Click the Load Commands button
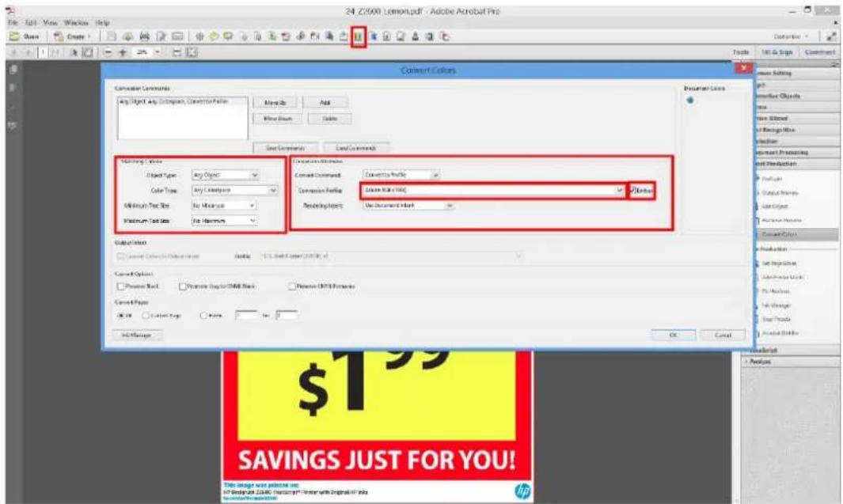 pyautogui.click(x=356, y=148)
